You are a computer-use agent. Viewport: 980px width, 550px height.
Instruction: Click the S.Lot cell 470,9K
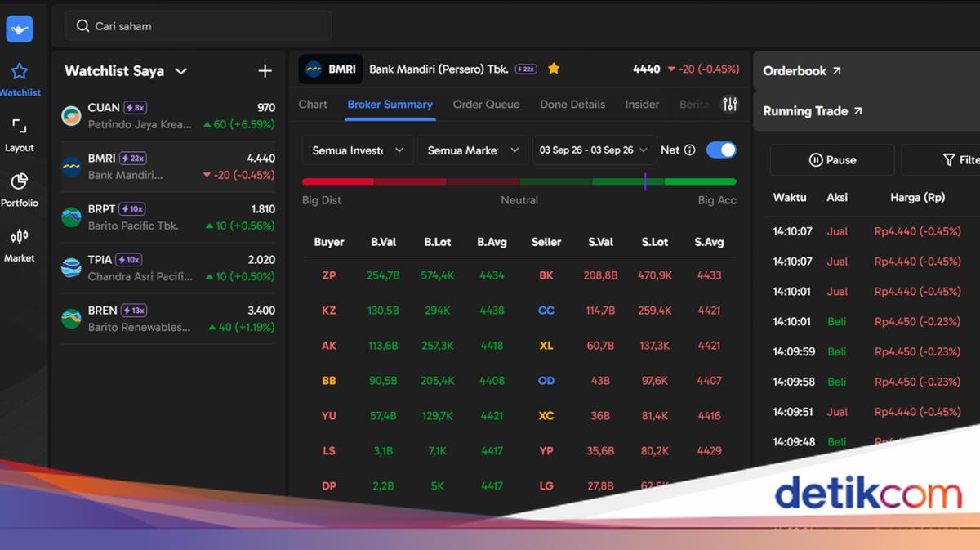pyautogui.click(x=655, y=275)
